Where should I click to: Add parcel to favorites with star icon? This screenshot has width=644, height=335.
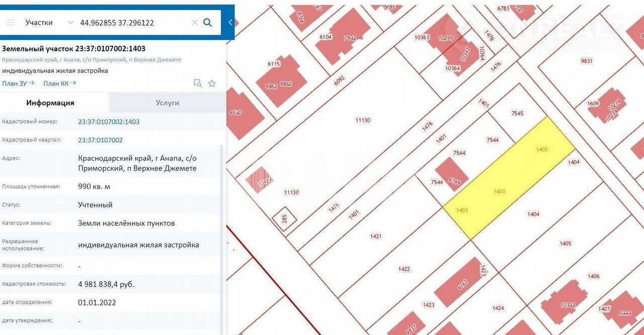click(x=212, y=83)
